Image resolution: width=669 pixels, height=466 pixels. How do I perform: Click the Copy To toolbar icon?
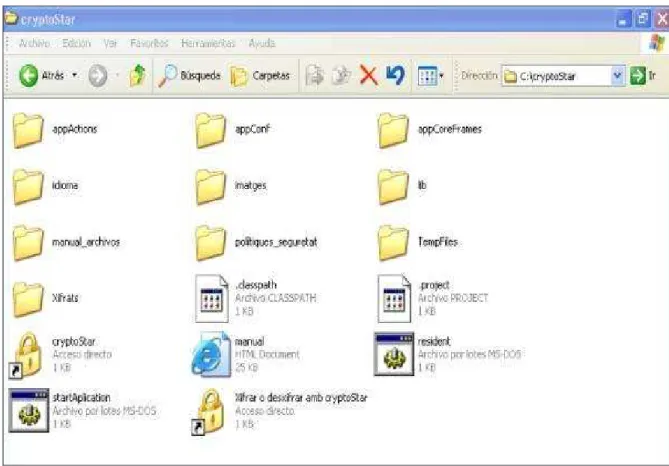(341, 76)
